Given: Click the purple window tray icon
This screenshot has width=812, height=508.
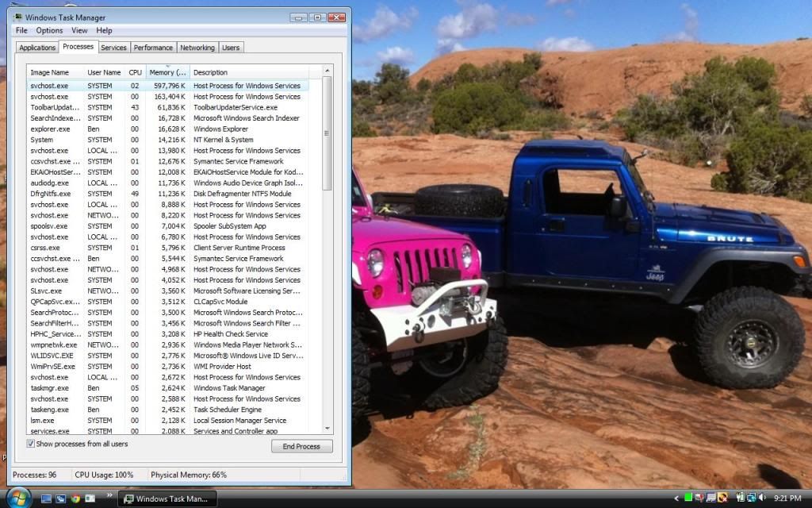Looking at the screenshot, I should pyautogui.click(x=711, y=498).
